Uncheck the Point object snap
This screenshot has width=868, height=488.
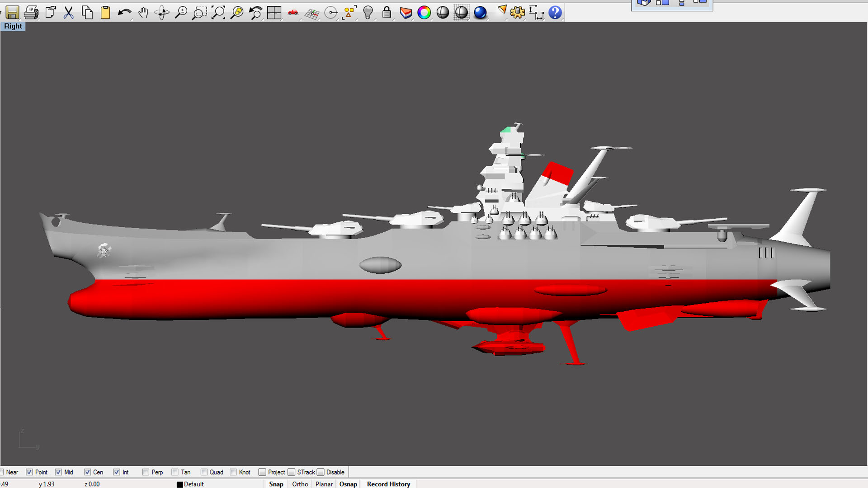(29, 472)
